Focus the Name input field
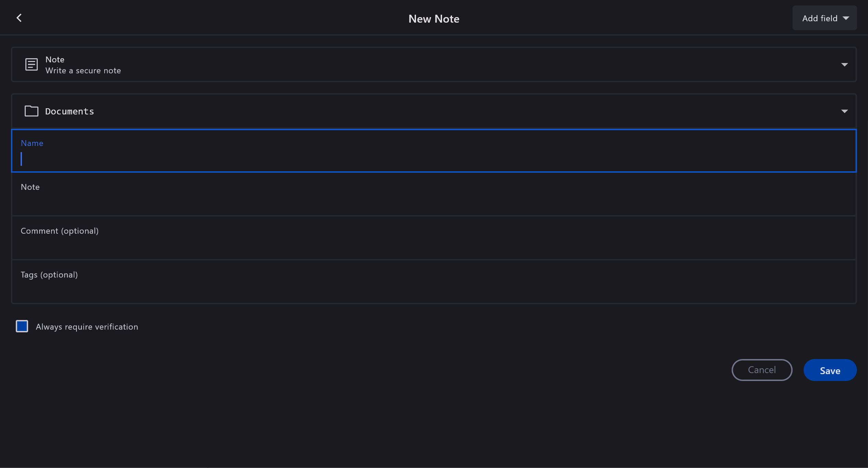The image size is (868, 468). point(433,159)
